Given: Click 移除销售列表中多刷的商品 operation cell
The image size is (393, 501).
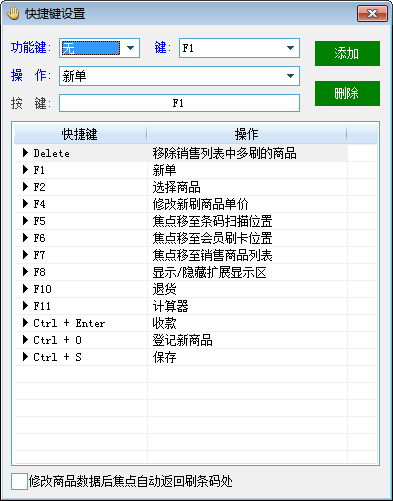Looking at the screenshot, I should click(247, 153).
